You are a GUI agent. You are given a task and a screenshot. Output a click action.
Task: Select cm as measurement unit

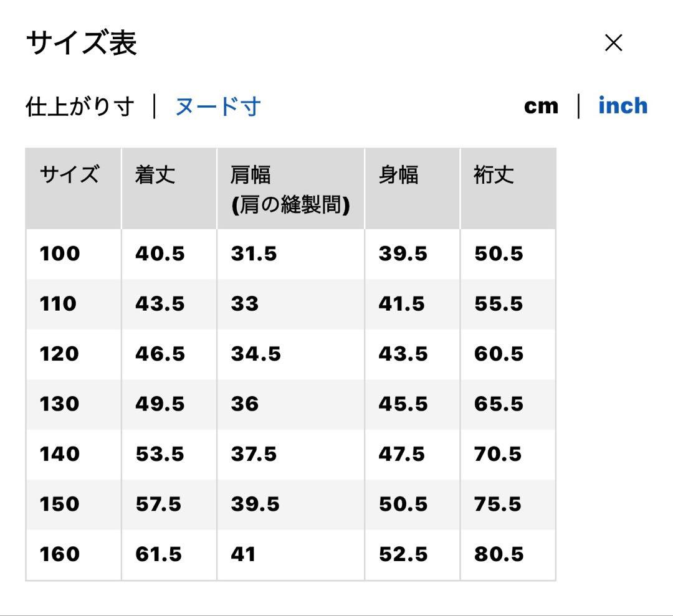pos(541,107)
